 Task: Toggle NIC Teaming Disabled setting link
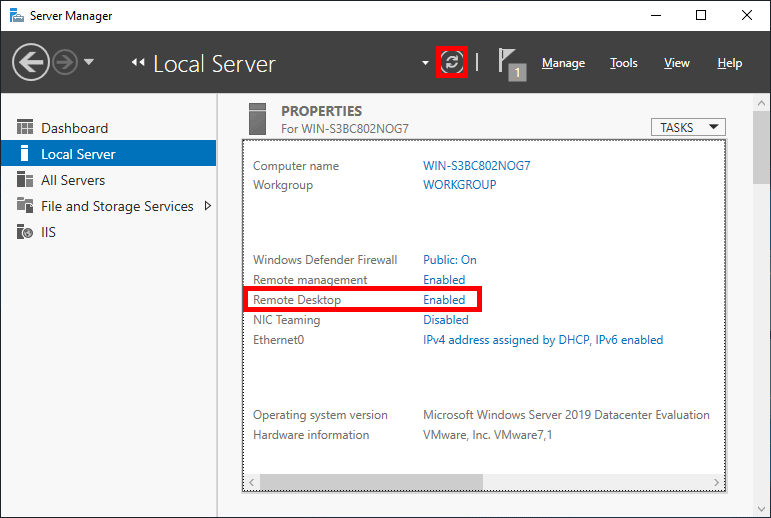pyautogui.click(x=445, y=320)
